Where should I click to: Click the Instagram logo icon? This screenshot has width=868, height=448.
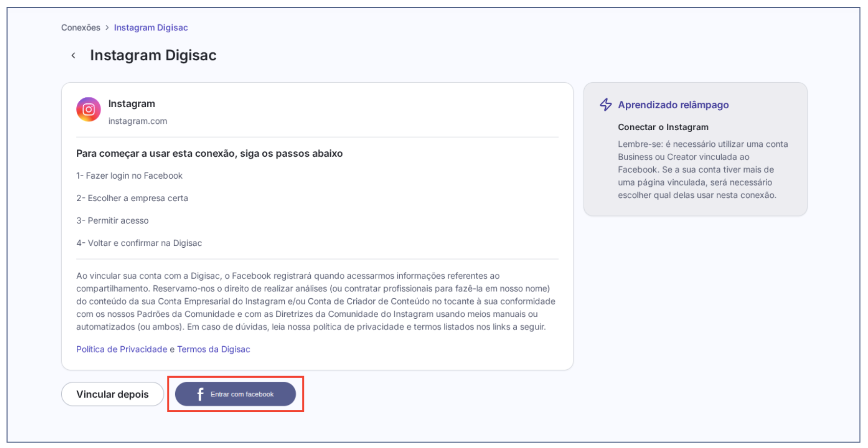coord(89,109)
